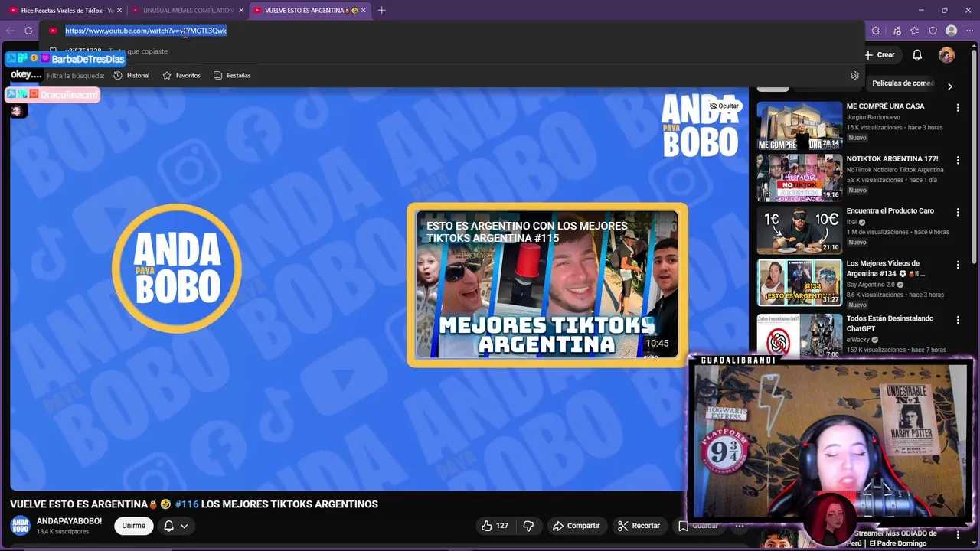Filter search by Historial
Viewport: 980px width, 551px height.
click(132, 75)
